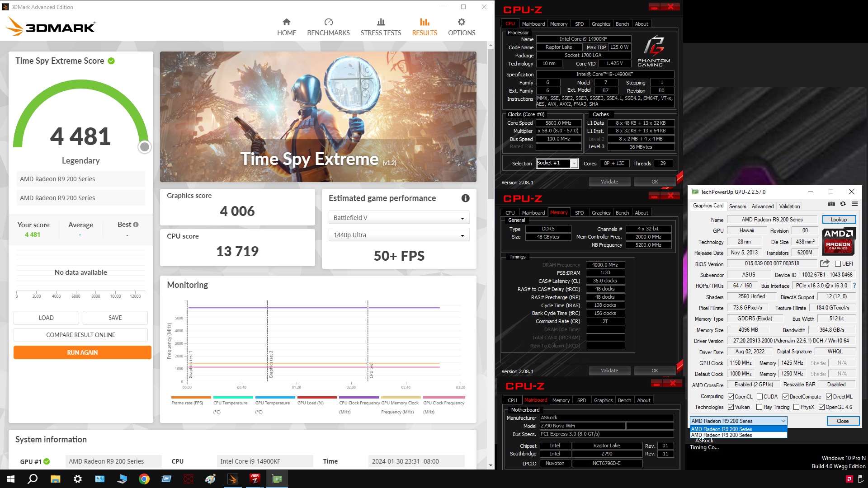Open the 3DMark taskbar icon
Screen dimensions: 868x488
click(x=233, y=479)
